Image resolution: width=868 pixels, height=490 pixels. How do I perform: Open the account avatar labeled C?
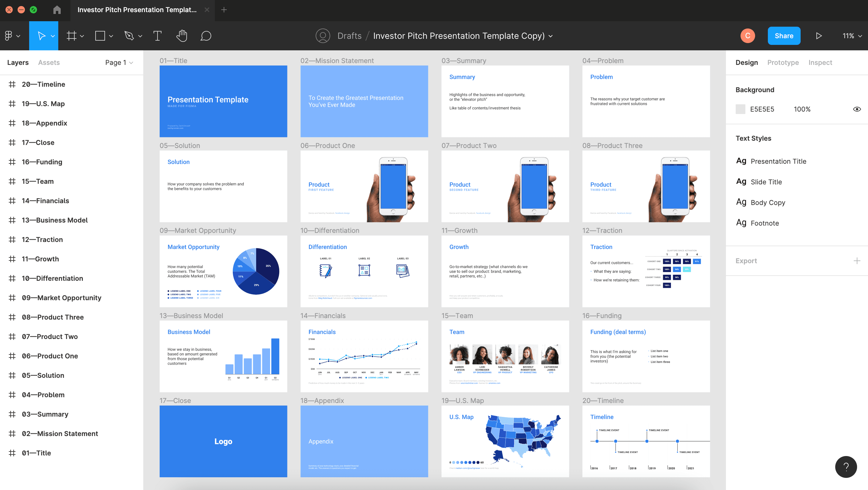pyautogui.click(x=748, y=36)
